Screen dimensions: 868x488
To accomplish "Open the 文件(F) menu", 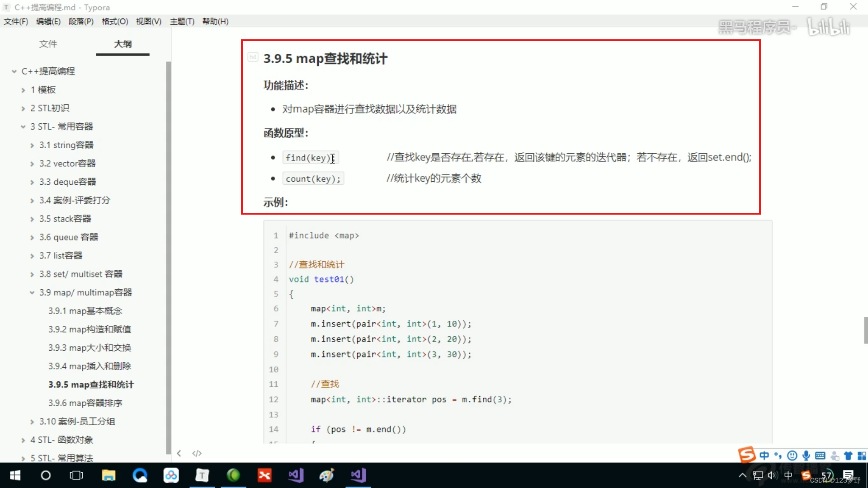I will [x=16, y=21].
